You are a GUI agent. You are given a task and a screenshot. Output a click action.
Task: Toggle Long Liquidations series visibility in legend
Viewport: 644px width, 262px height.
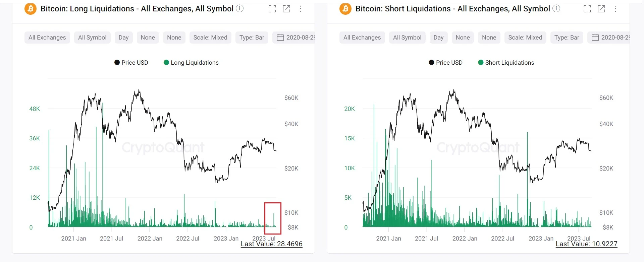(191, 63)
